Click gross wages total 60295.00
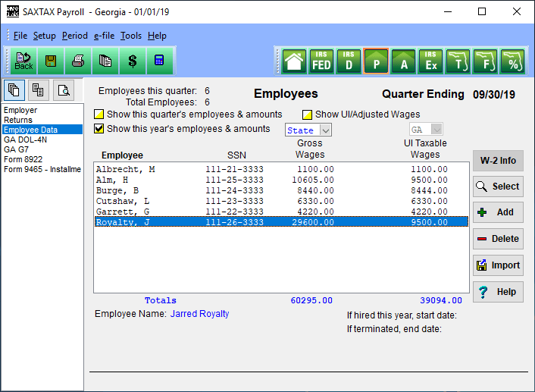Screen dimensions: 535x392 (x=311, y=300)
